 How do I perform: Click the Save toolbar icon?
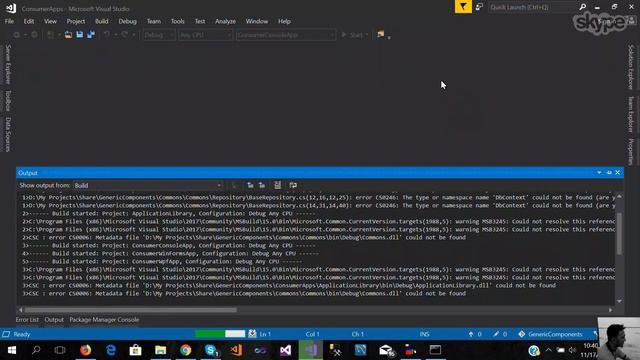pyautogui.click(x=80, y=35)
